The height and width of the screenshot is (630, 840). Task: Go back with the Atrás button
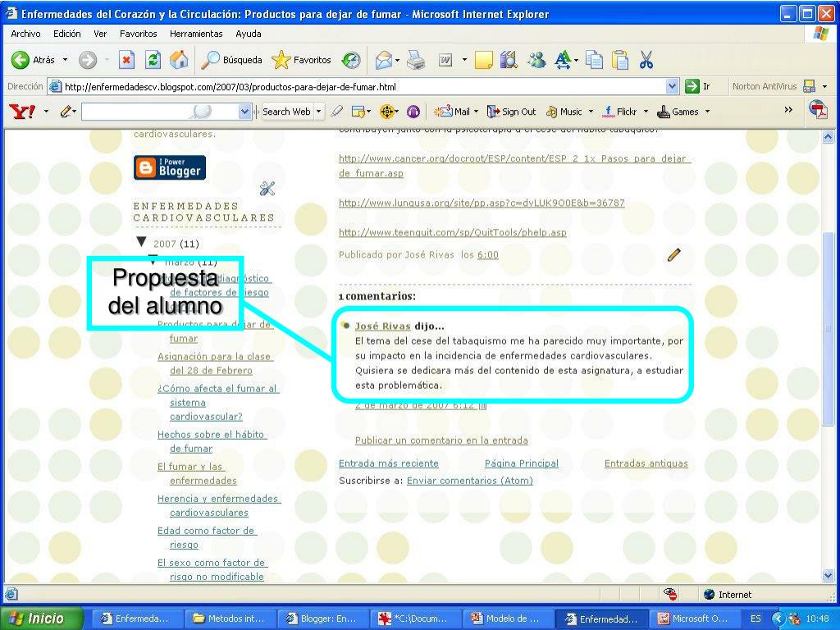click(x=33, y=60)
